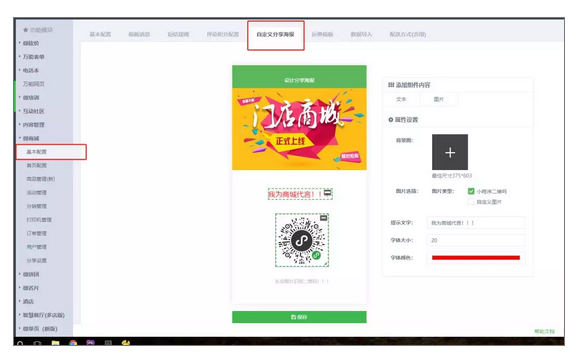Open Chrome from the Windows taskbar

pyautogui.click(x=73, y=343)
